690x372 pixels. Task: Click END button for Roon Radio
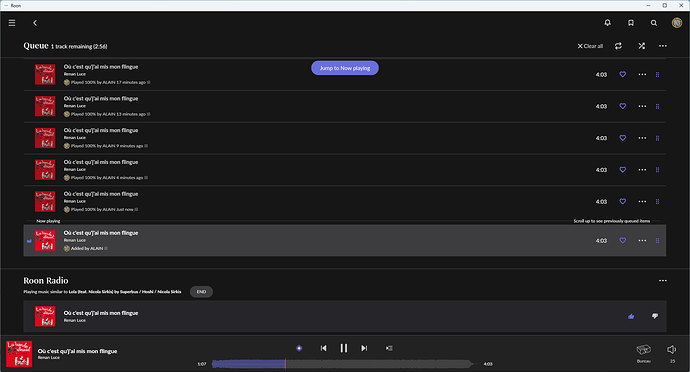coord(201,291)
